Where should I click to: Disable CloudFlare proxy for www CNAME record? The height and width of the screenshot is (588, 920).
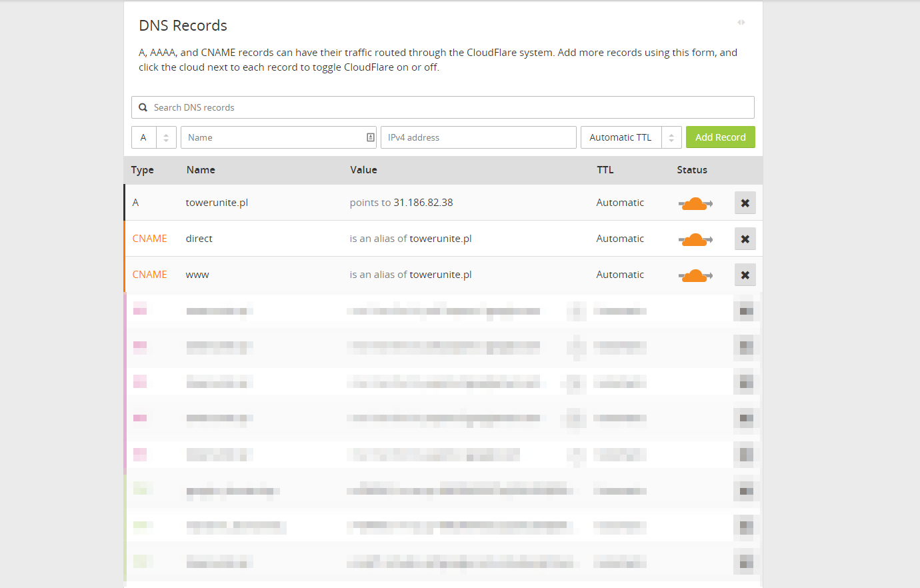click(695, 275)
